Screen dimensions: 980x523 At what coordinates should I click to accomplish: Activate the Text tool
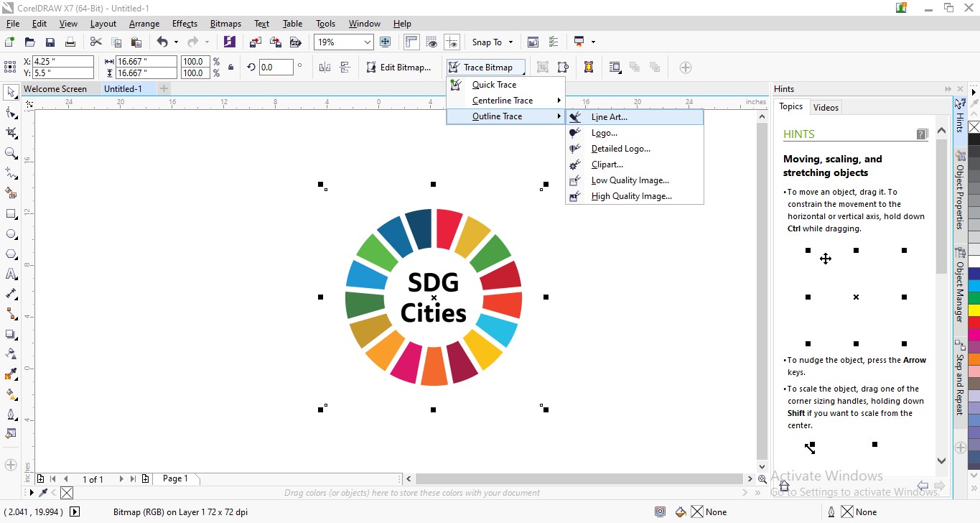11,274
